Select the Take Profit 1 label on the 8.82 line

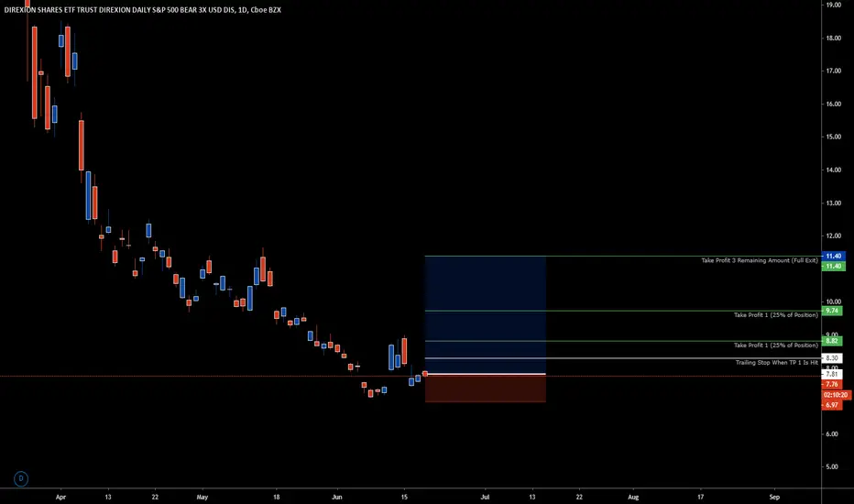[775, 345]
